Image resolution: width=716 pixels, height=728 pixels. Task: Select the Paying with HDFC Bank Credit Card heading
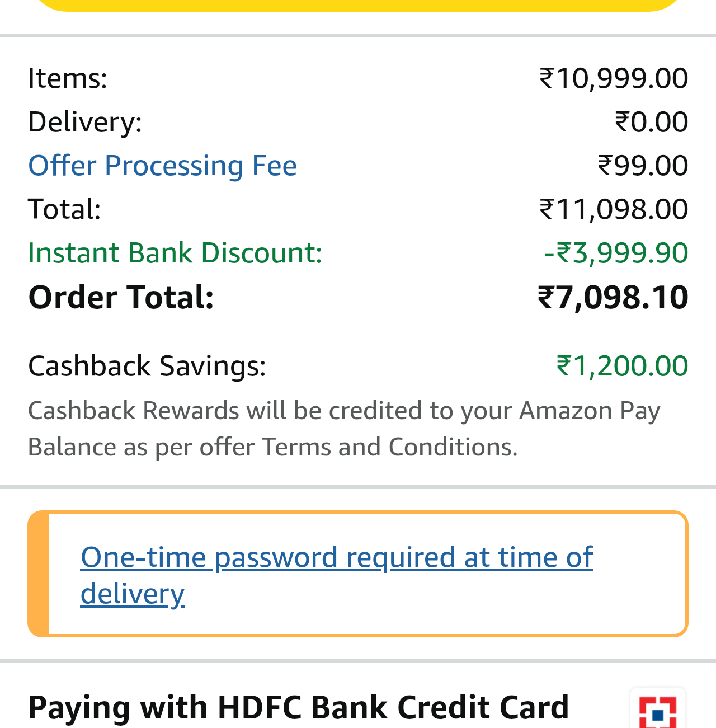click(298, 707)
